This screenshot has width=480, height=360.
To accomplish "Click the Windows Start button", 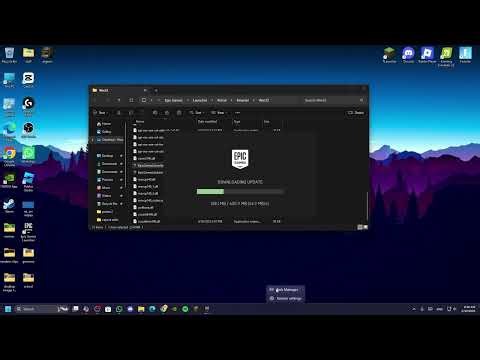I will point(8,309).
